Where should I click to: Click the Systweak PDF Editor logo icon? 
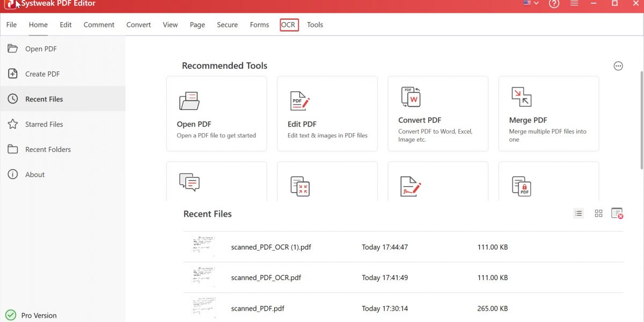9,4
